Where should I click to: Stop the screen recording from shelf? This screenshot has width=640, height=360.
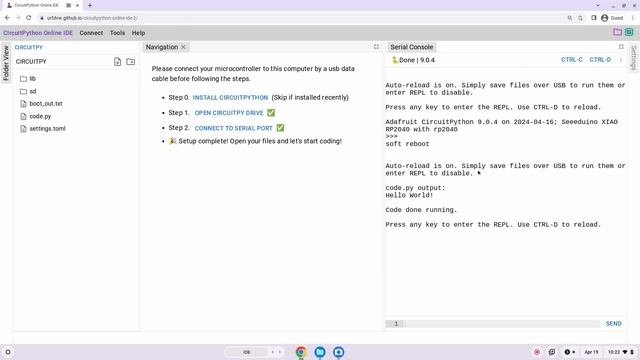click(537, 352)
